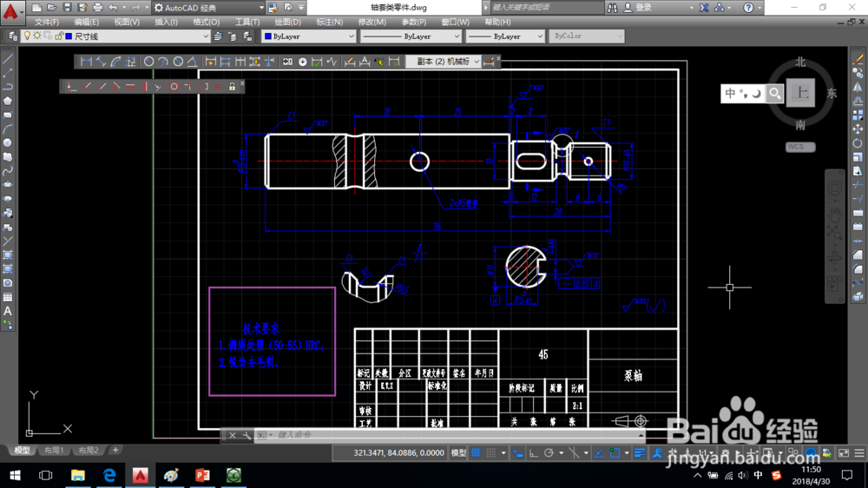
Task: Select the Multiline Text 'A' tool
Action: 8,312
